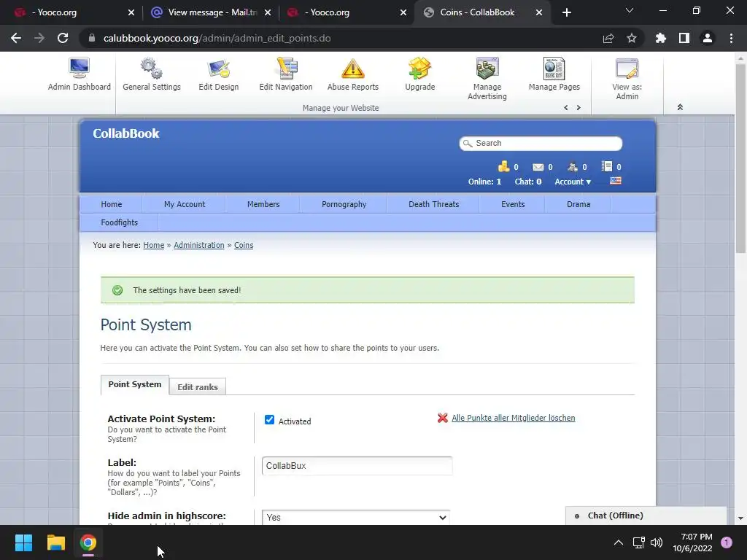Click the Chrome taskbar icon
Viewport: 747px width, 560px height.
coord(88,542)
